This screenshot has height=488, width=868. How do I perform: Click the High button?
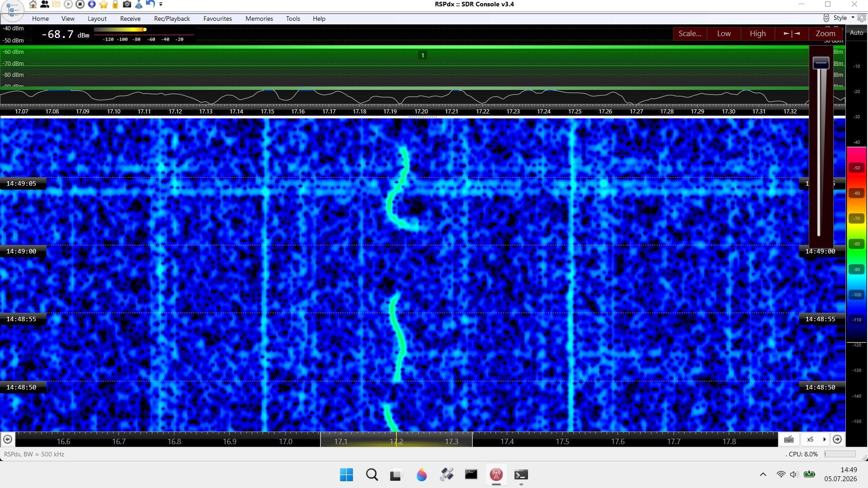(x=758, y=33)
